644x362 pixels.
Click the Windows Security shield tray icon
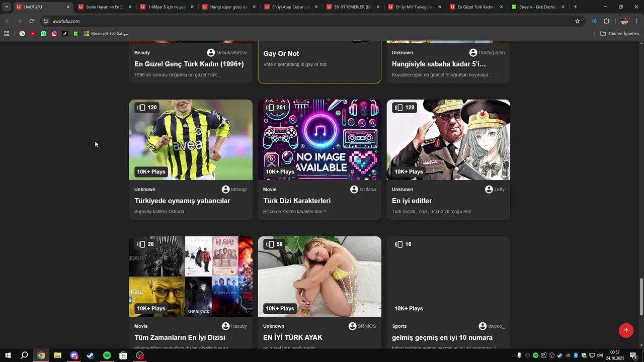click(584, 355)
